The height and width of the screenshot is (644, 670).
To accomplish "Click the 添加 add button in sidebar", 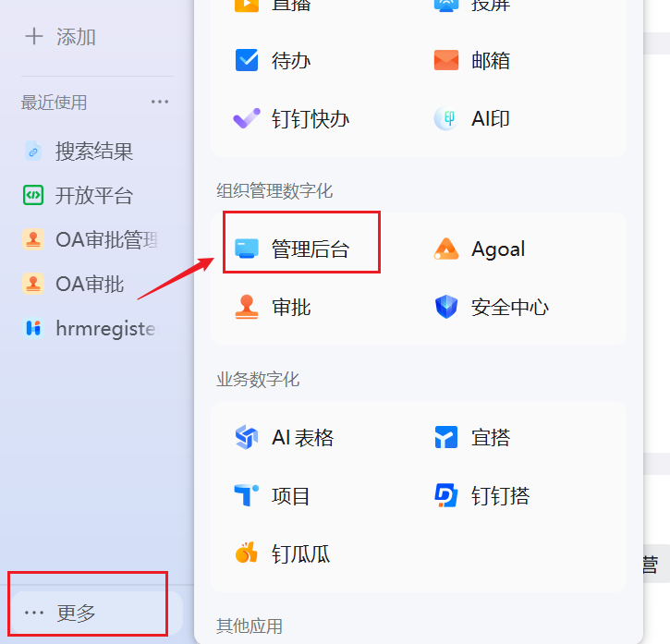I will pos(61,37).
